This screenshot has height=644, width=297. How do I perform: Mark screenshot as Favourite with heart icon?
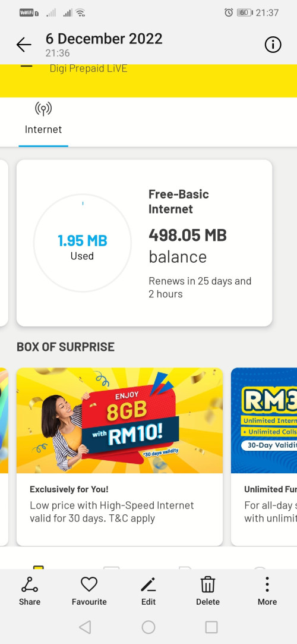pyautogui.click(x=89, y=592)
